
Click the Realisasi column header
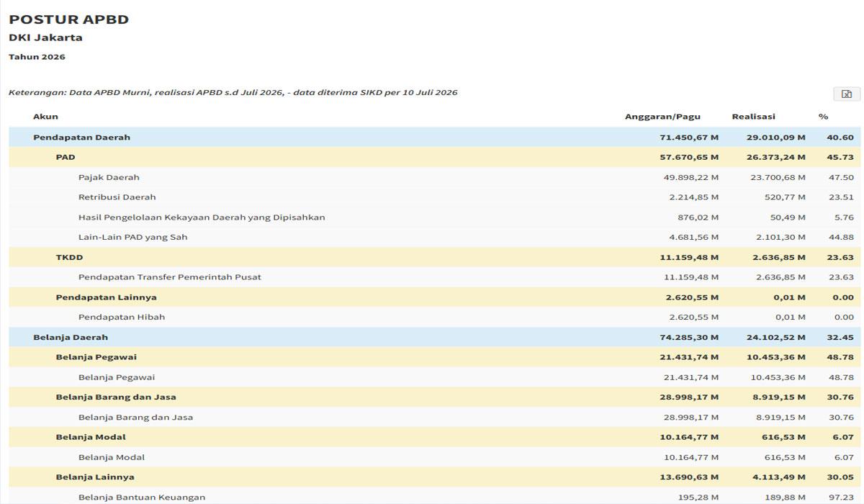tap(753, 117)
